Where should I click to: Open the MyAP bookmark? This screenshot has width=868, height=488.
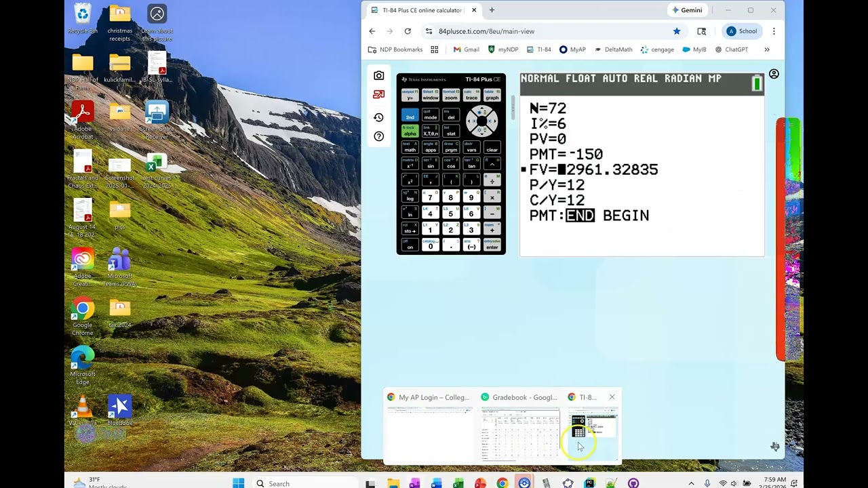[572, 49]
